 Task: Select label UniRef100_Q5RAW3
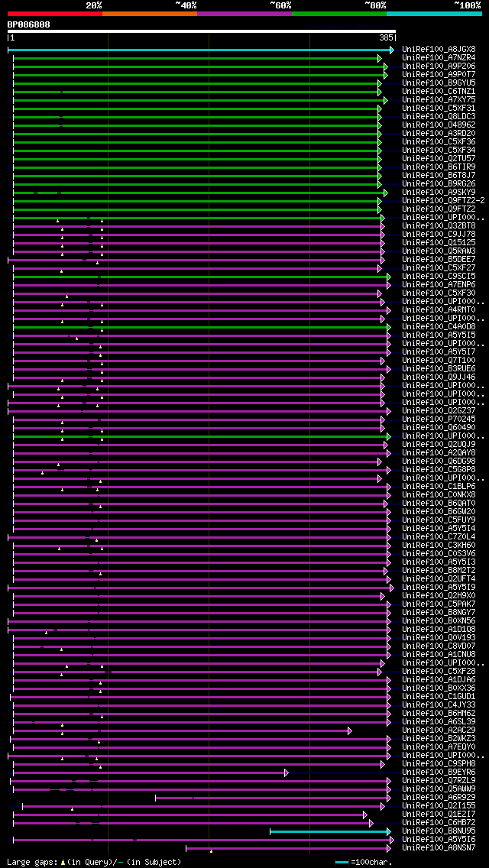coord(439,251)
